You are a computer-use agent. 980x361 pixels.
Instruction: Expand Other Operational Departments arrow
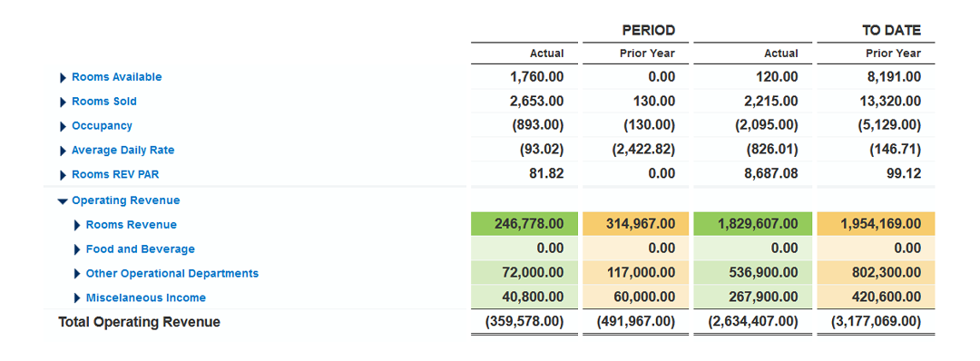pos(77,274)
